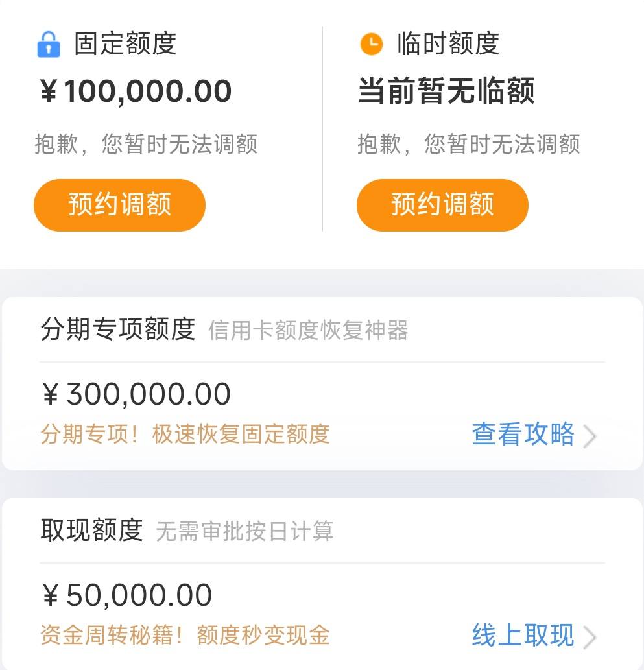
Task: Tap the orange clock icon beside 临时额度
Action: tap(372, 43)
